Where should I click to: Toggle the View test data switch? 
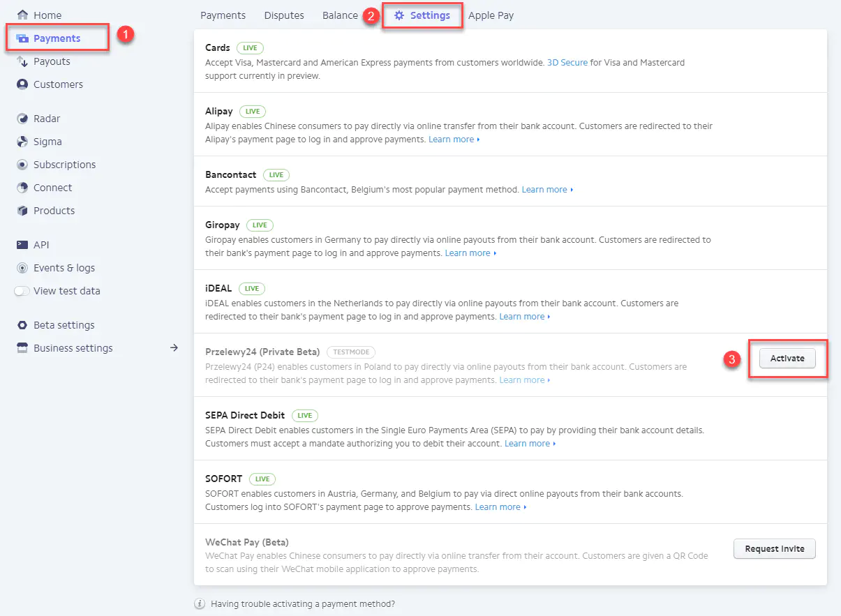[x=22, y=291]
